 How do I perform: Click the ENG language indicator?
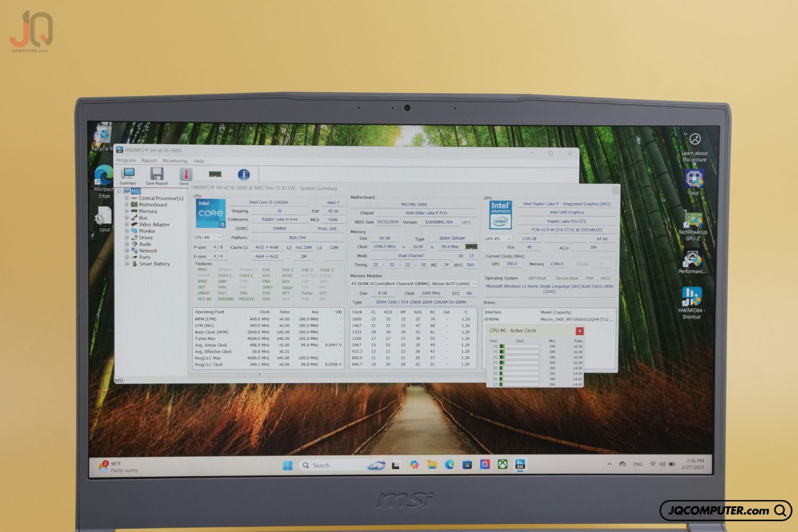(x=637, y=464)
